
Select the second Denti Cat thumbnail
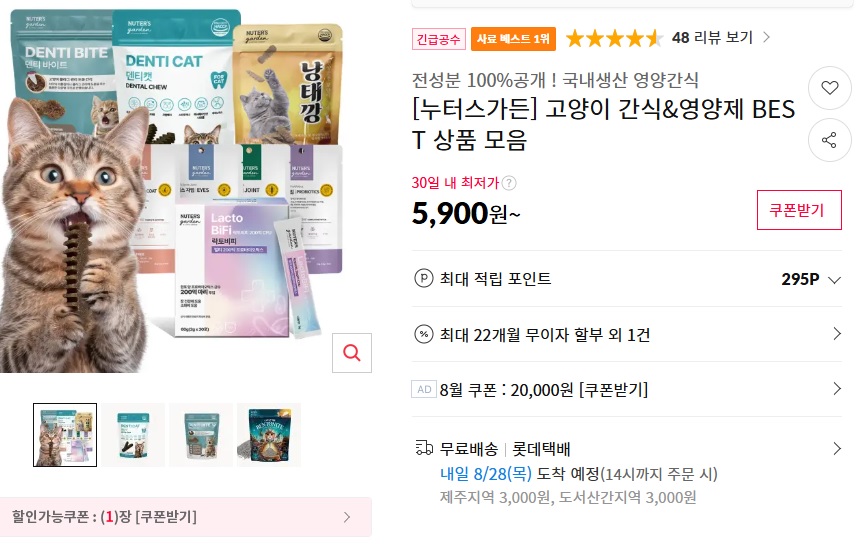point(133,435)
